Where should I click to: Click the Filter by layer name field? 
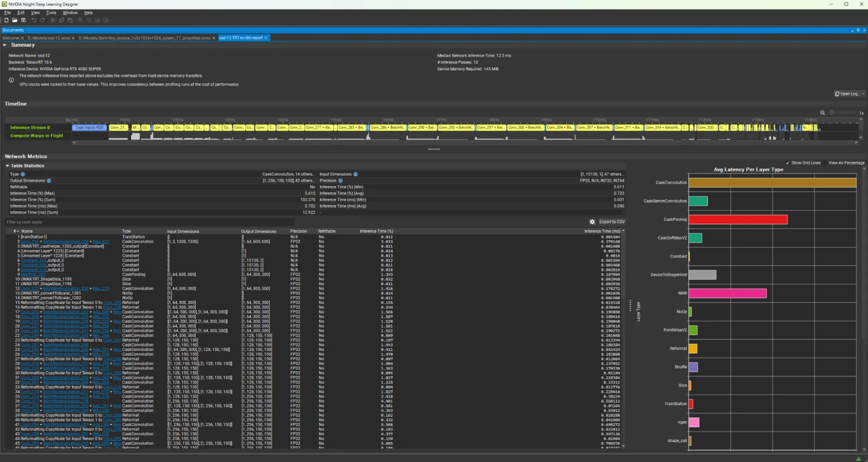(x=150, y=222)
